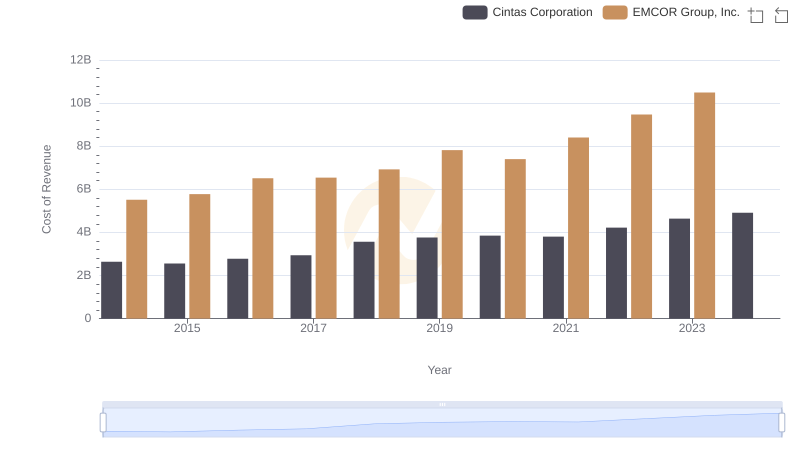Viewport: 800px width, 461px height.
Task: Click the Cintas bar for 2017
Action: [x=301, y=287]
